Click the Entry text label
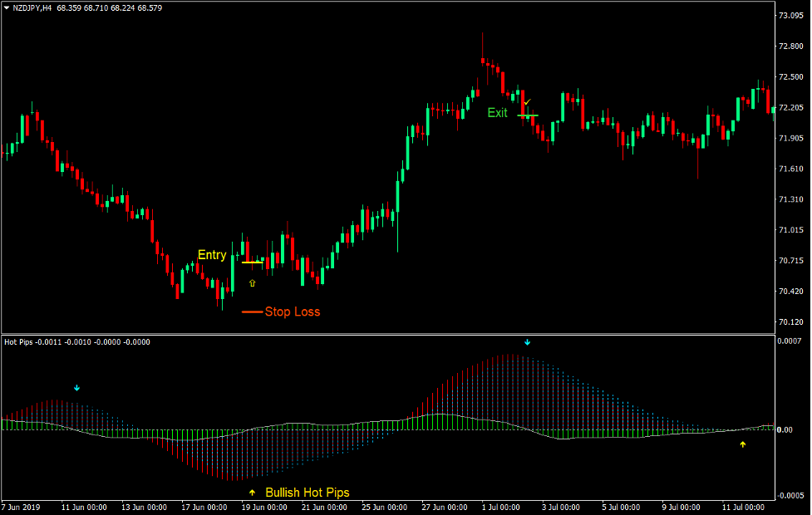 (x=212, y=255)
